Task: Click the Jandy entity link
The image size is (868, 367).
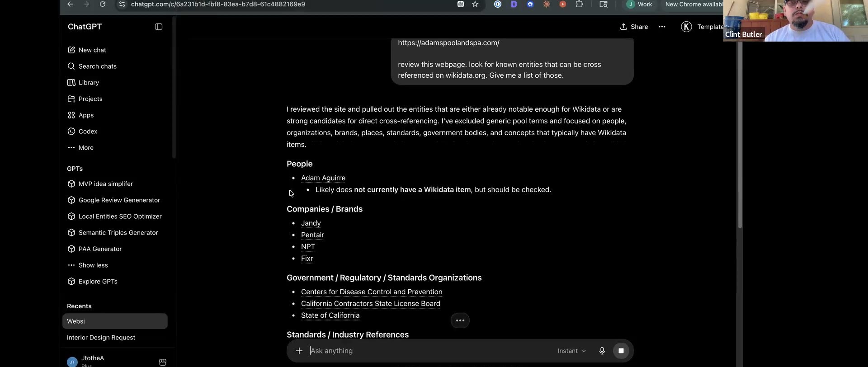Action: coord(311,223)
